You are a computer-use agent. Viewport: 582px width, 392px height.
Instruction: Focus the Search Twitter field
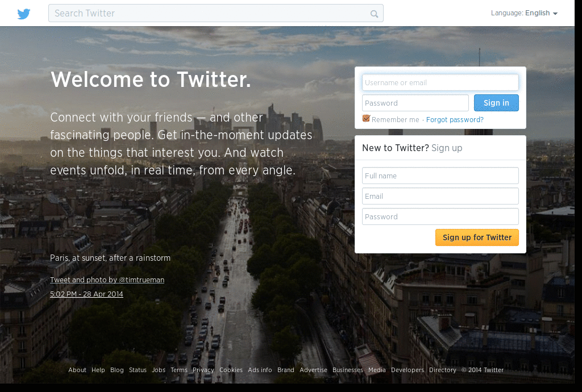pyautogui.click(x=215, y=14)
